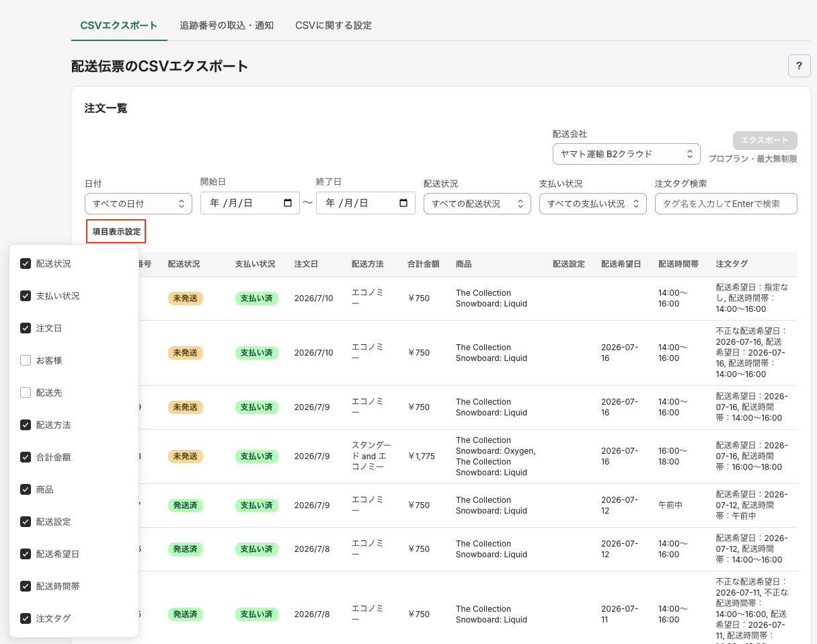817x644 pixels.
Task: Uncheck the 支払い状況 column checkbox
Action: (26, 296)
